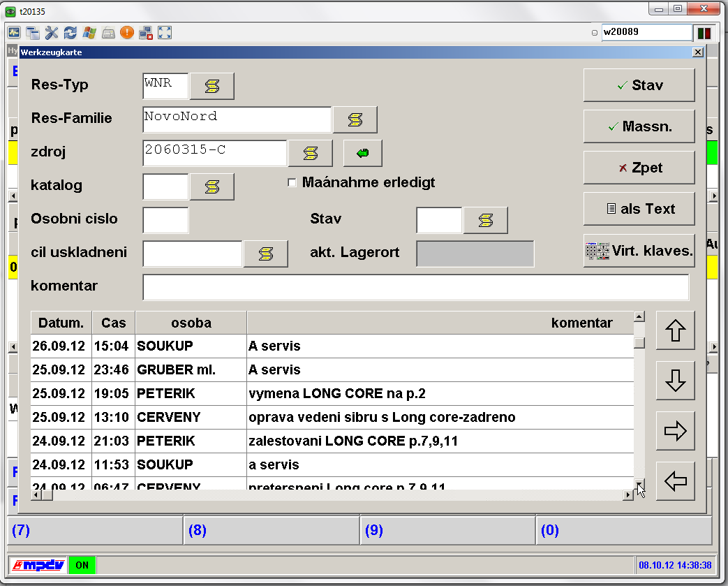Click the right arrow navigation button
Viewport: 728px width, 586px height.
676,431
